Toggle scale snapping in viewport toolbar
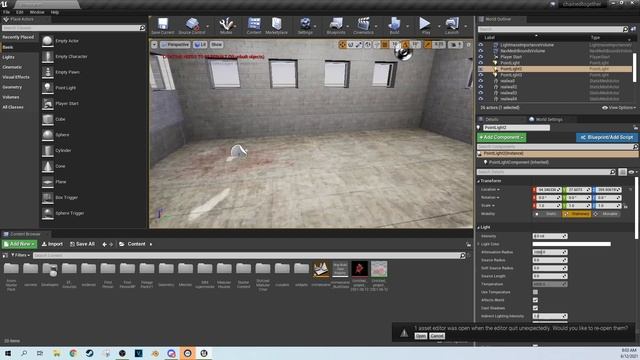This screenshot has width=640, height=360. point(427,44)
